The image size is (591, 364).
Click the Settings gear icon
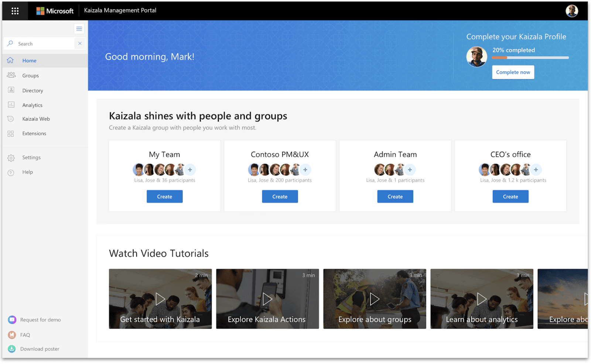tap(11, 158)
